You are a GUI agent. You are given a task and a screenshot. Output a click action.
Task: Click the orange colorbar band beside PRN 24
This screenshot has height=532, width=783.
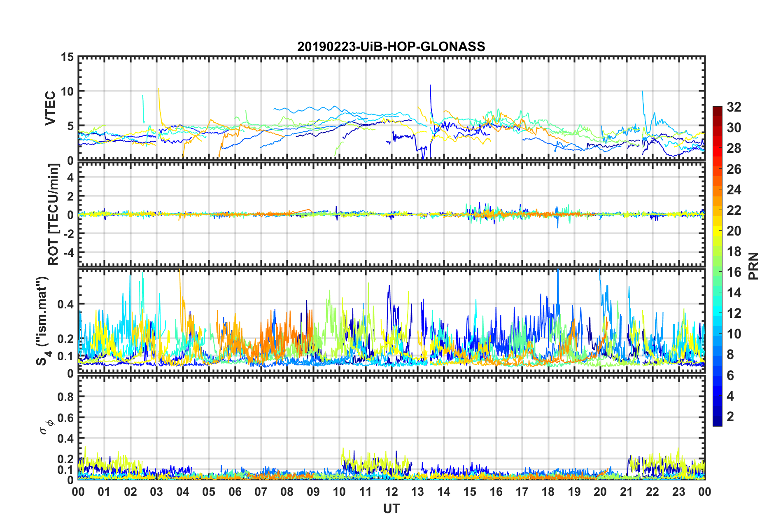pyautogui.click(x=718, y=190)
